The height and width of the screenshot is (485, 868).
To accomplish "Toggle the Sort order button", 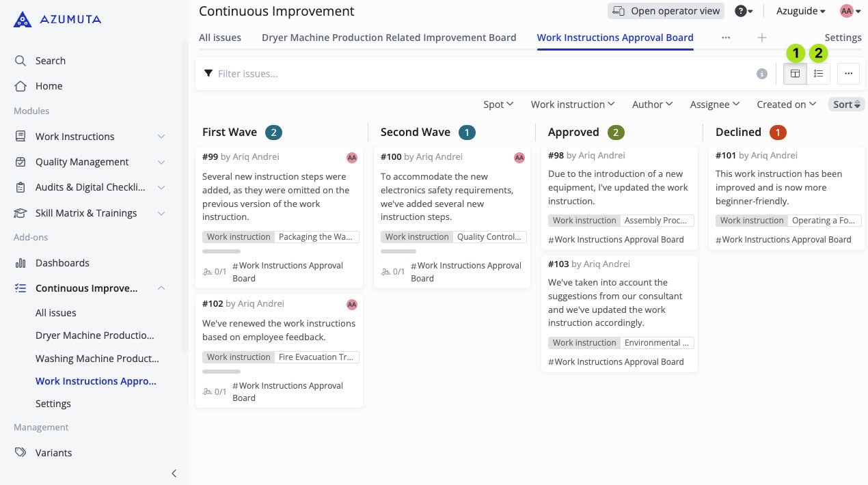I will [847, 105].
